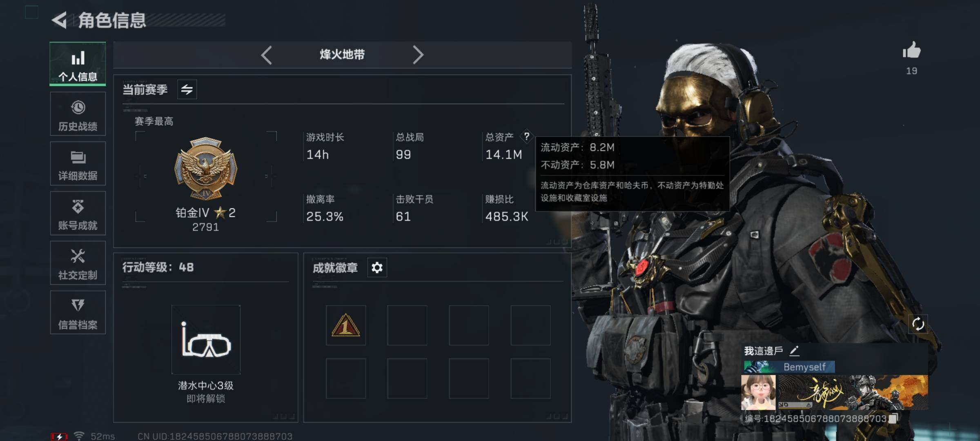Open the 烽火地带 mode selector
The width and height of the screenshot is (980, 441).
(x=342, y=55)
